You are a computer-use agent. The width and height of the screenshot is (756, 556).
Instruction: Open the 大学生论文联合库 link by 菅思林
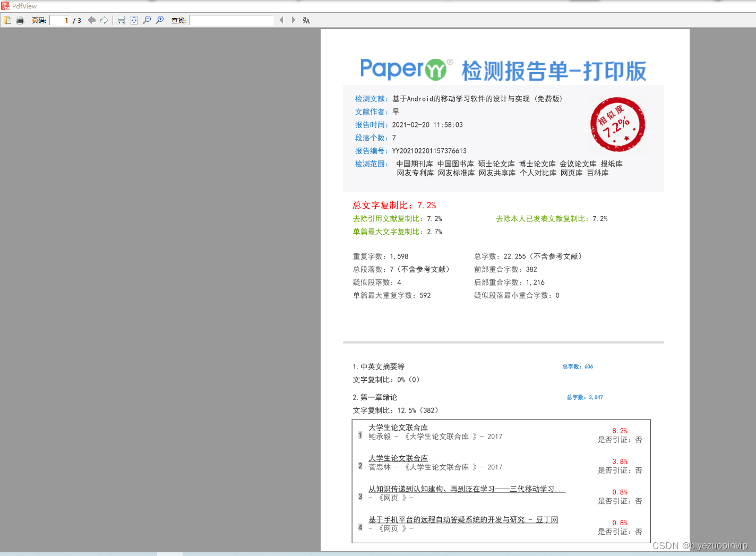(399, 458)
